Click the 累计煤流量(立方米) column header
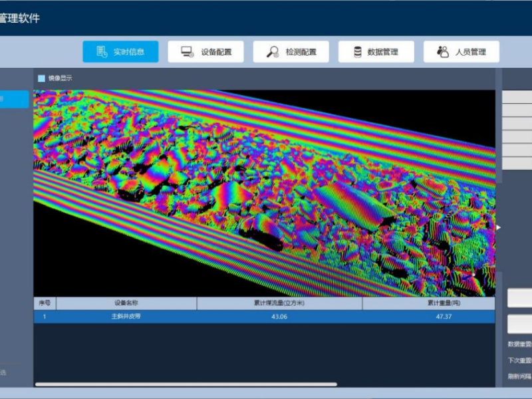The image size is (532, 399). tap(279, 303)
